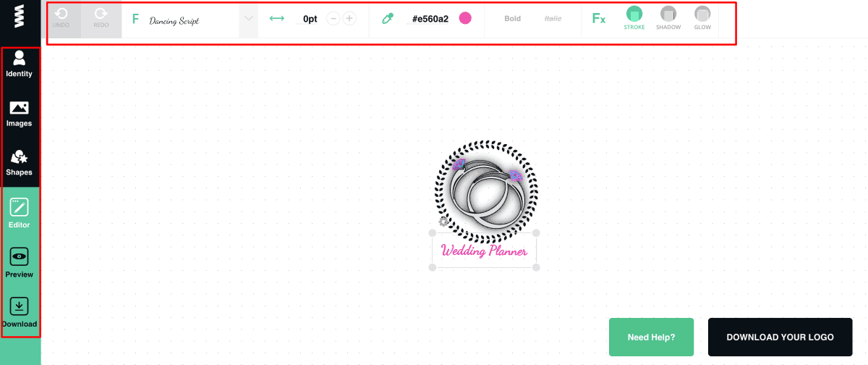Switch to the Preview tab
This screenshot has height=365, width=868.
tap(20, 264)
